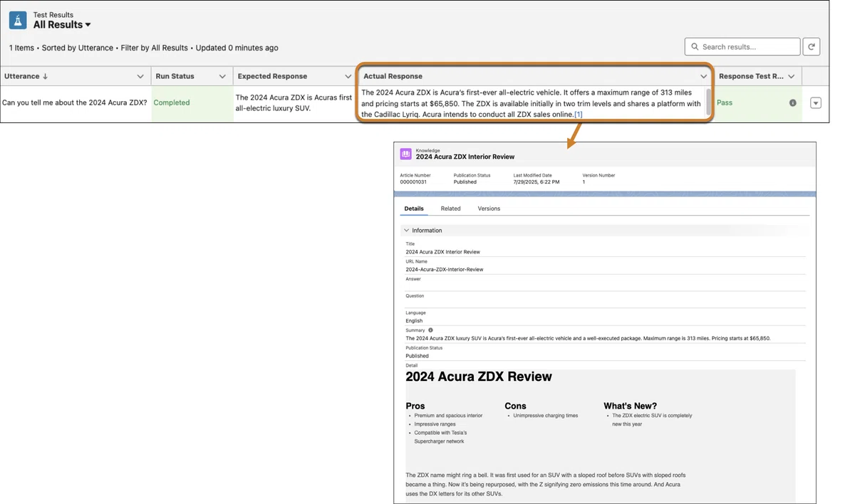The image size is (855, 504).
Task: Focus the Search results input field
Action: tap(742, 47)
